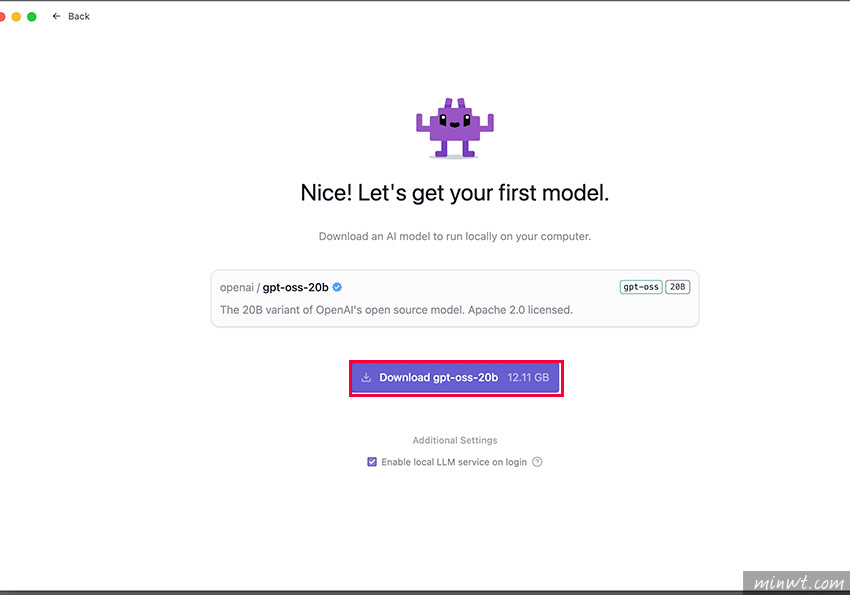Click the Additional Settings heading
The image size is (850, 595).
pos(455,440)
